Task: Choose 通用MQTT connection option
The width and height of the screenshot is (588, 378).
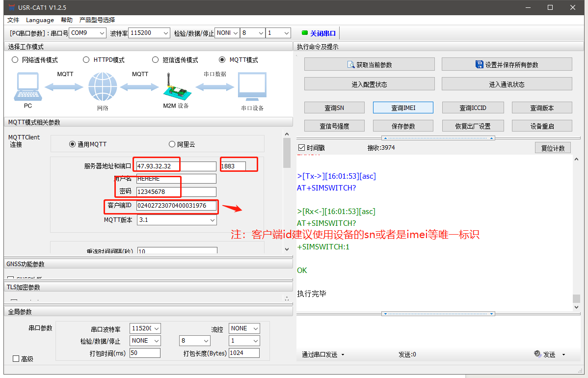Action: [72, 144]
